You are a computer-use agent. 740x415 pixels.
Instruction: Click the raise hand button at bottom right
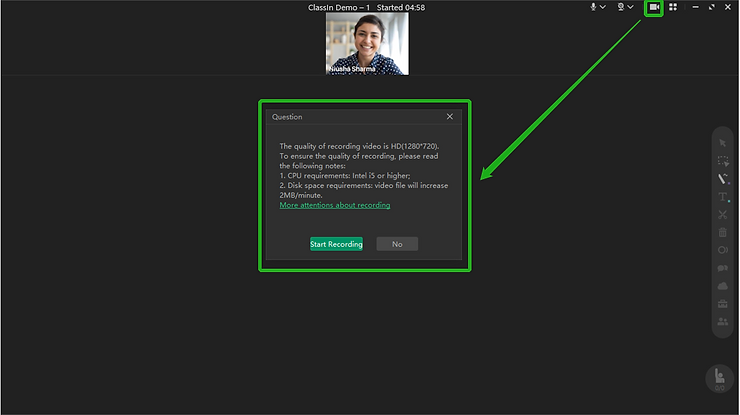[719, 377]
